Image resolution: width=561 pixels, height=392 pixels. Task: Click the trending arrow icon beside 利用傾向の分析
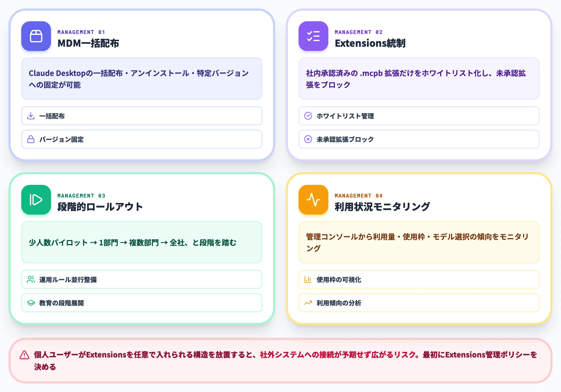click(x=308, y=303)
